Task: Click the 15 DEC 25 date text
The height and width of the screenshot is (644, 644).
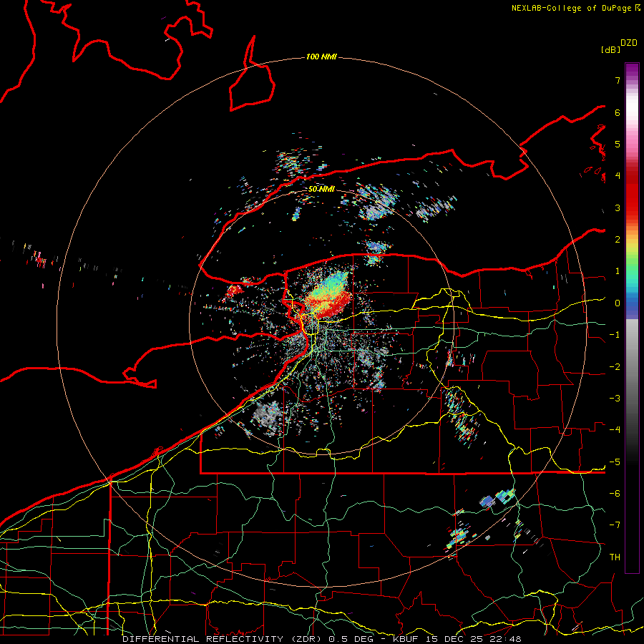Action: click(454, 639)
